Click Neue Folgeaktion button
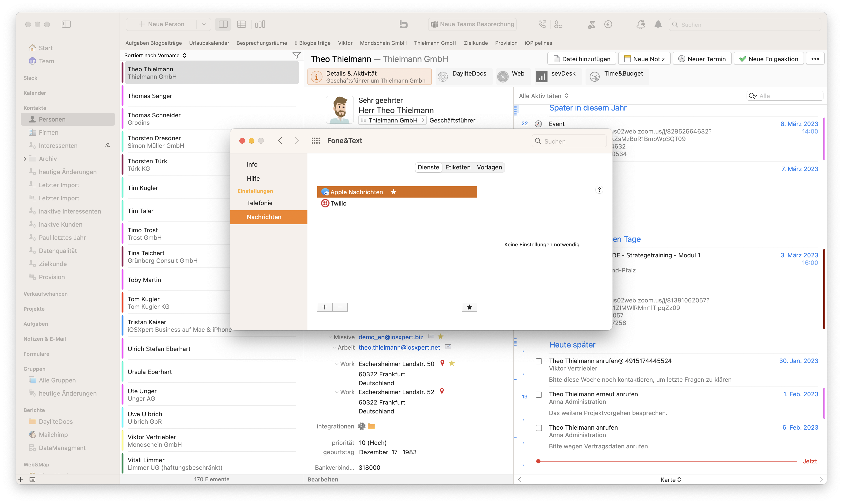843x504 pixels. point(769,59)
